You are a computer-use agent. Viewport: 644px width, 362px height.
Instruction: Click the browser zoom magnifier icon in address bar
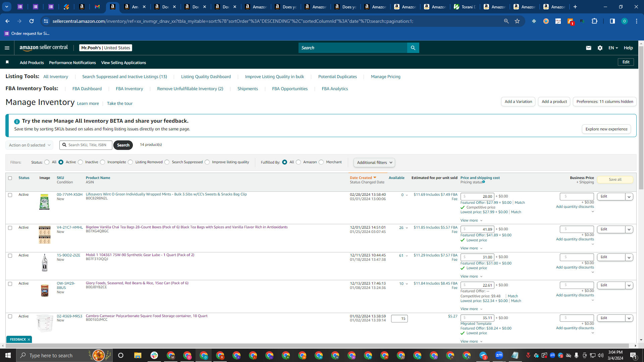coord(506,21)
